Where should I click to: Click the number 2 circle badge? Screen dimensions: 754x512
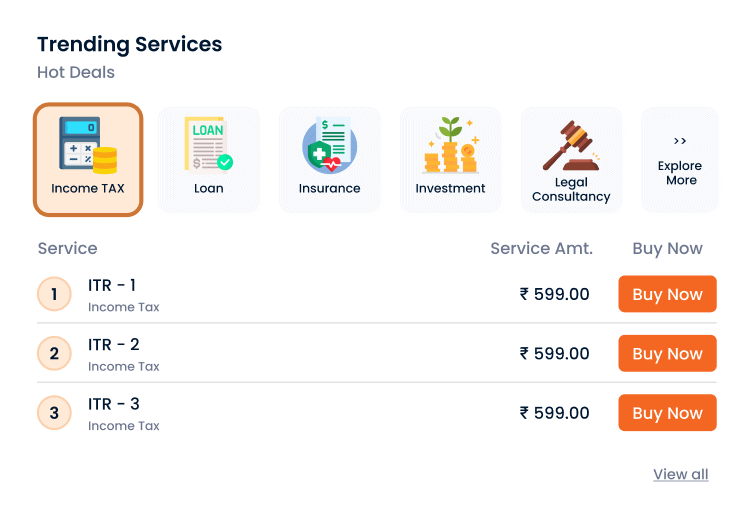54,353
